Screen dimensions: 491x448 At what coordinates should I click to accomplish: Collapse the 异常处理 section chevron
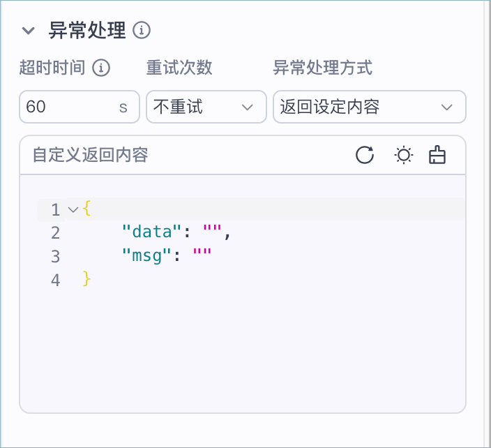coord(28,31)
